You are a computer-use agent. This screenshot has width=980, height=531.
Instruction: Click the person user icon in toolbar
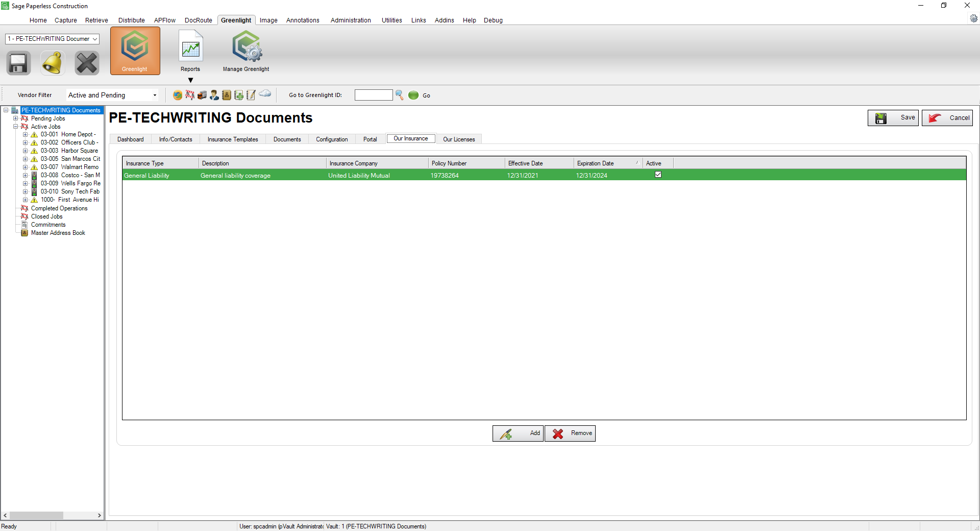point(214,95)
